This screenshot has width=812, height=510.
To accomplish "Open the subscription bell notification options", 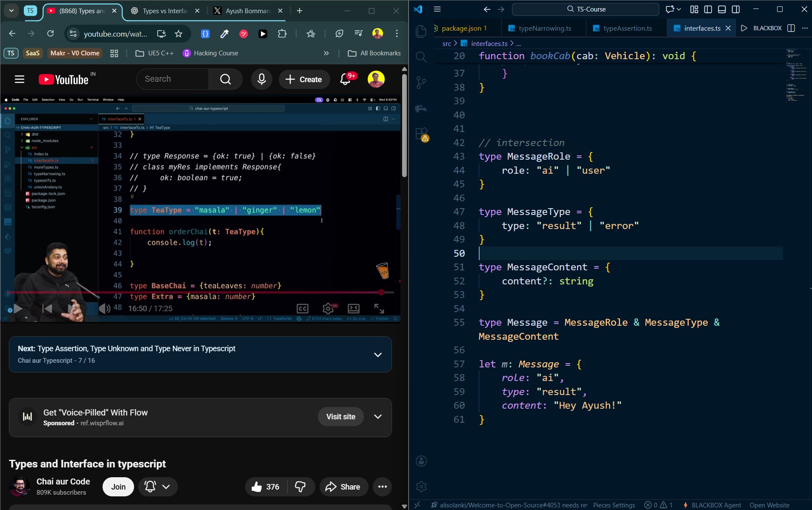I will 158,486.
